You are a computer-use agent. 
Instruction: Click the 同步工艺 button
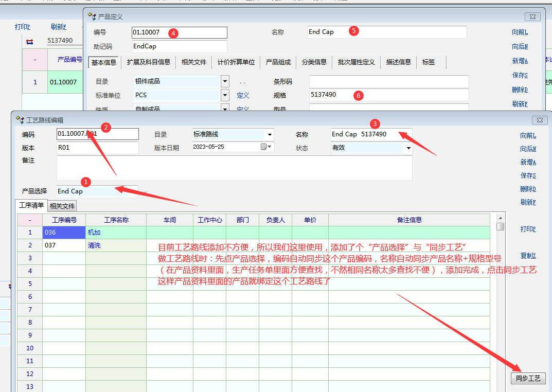click(528, 378)
